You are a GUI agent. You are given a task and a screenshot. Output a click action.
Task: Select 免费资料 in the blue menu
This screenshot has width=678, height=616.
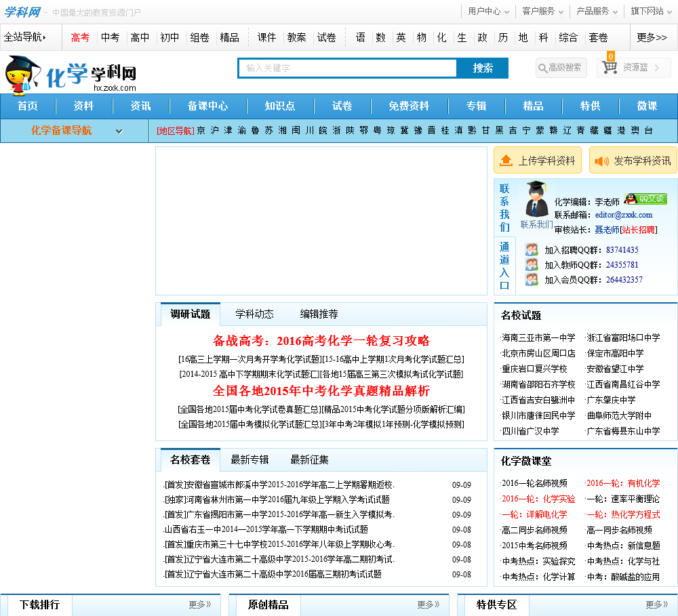409,106
